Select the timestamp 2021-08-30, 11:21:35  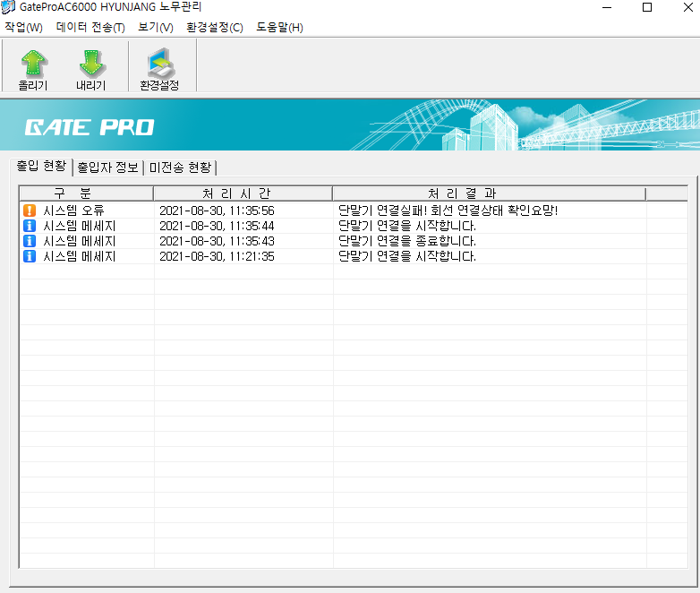tap(217, 256)
